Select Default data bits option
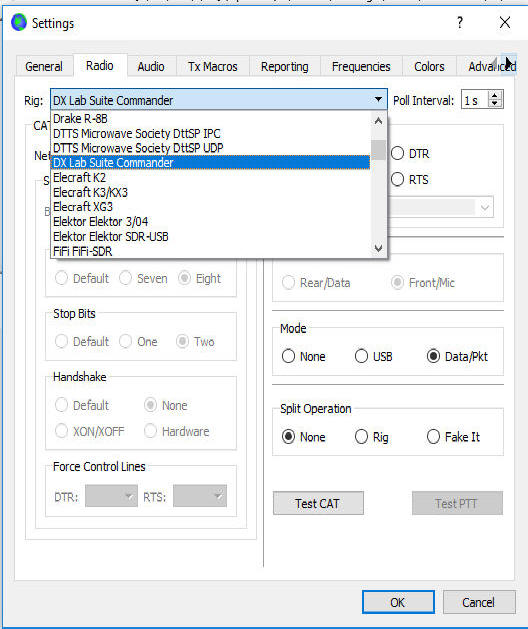528x629 pixels. tap(82, 278)
